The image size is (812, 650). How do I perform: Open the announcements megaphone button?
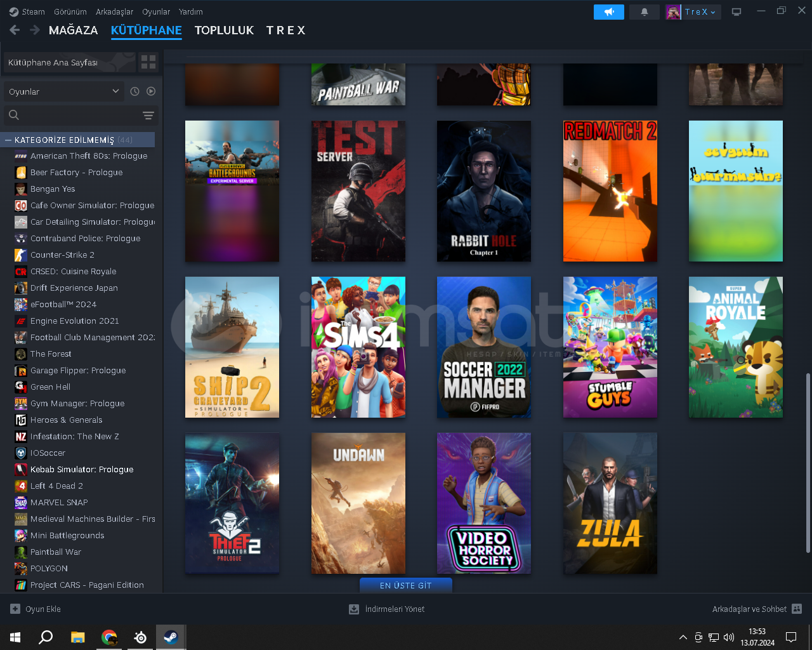click(609, 12)
